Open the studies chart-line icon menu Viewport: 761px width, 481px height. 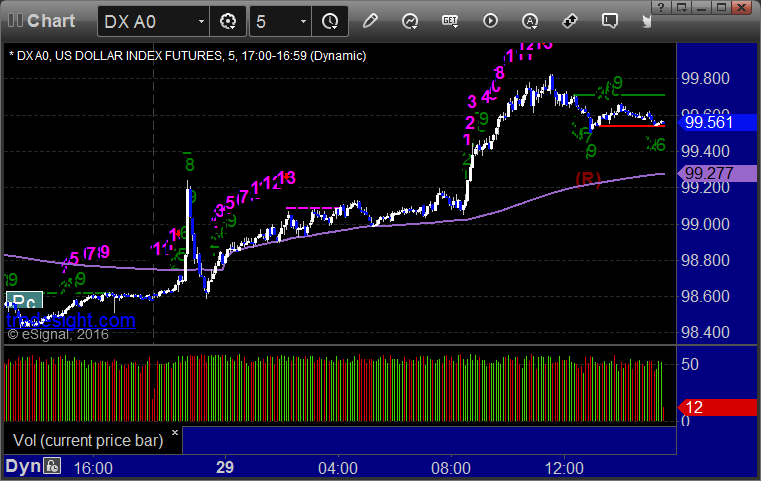click(410, 21)
